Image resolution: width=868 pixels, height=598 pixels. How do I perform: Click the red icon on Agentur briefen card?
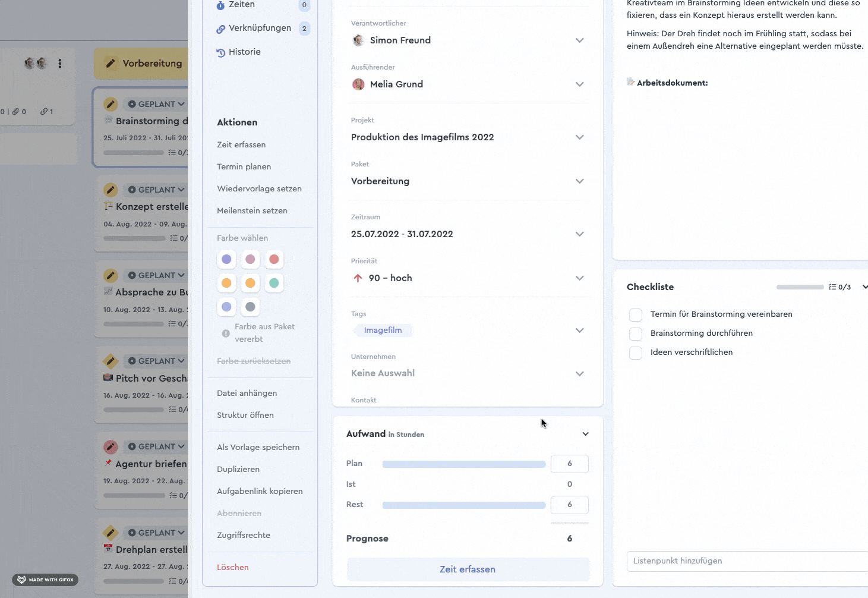click(x=111, y=446)
